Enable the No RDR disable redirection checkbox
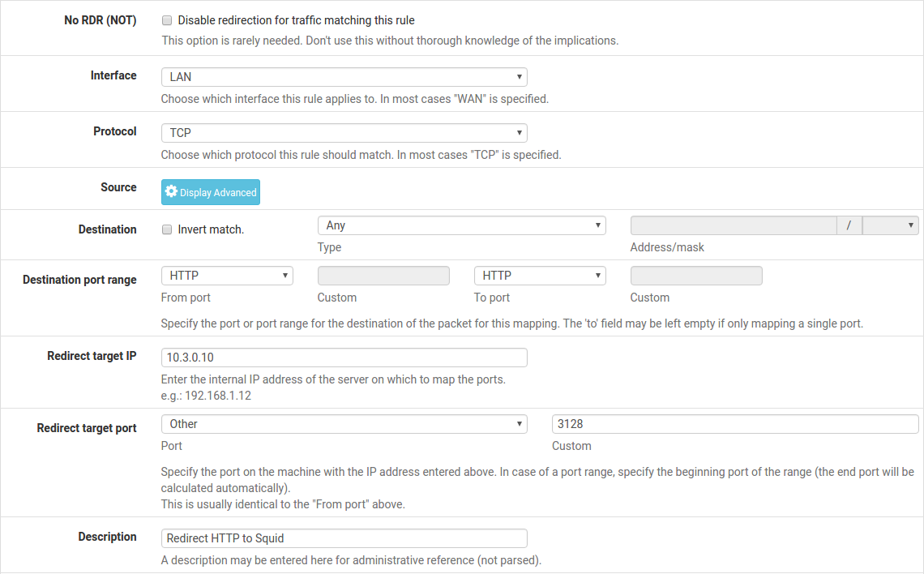 (167, 20)
